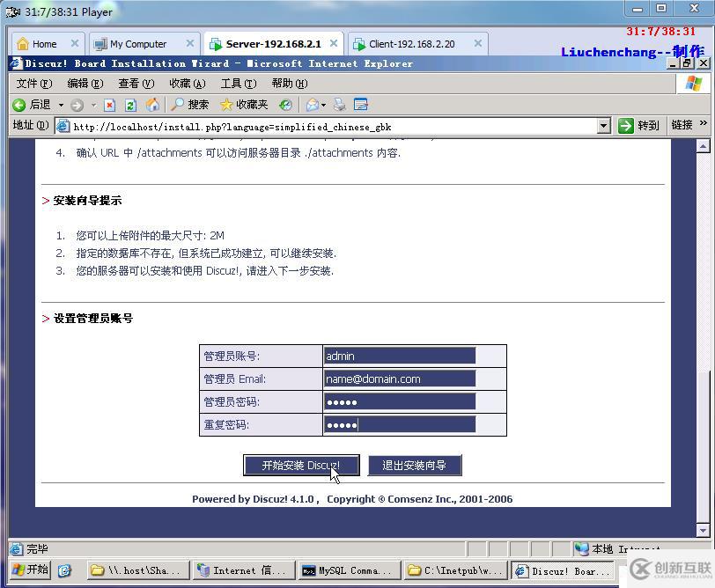715x588 pixels.
Task: Expand the address bar URL dropdown
Action: [x=604, y=126]
